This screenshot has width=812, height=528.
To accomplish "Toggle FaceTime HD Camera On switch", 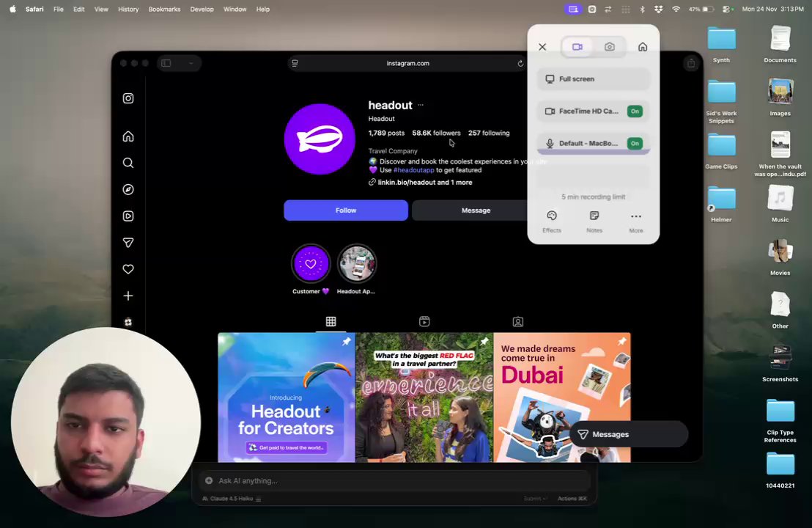I will tap(635, 111).
